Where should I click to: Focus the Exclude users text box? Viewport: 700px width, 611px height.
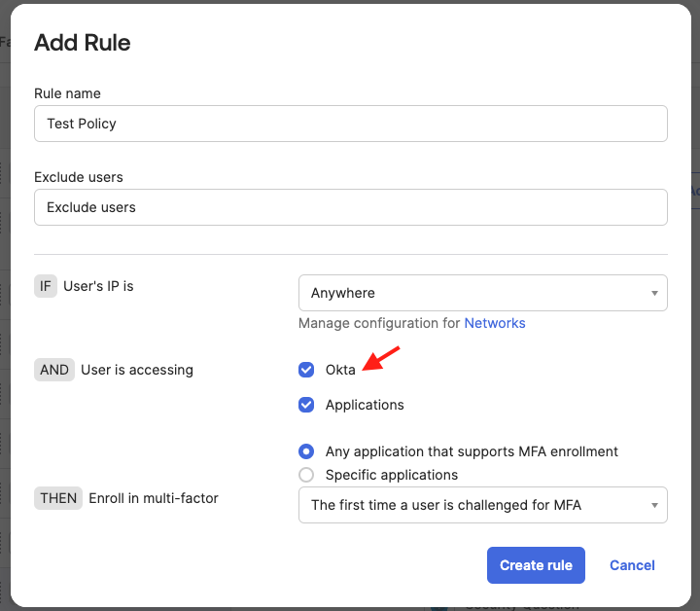click(x=350, y=207)
